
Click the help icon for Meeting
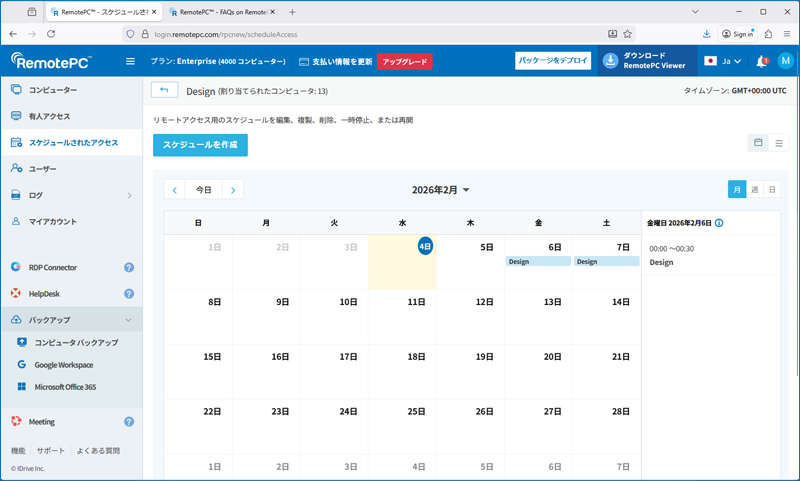(129, 422)
